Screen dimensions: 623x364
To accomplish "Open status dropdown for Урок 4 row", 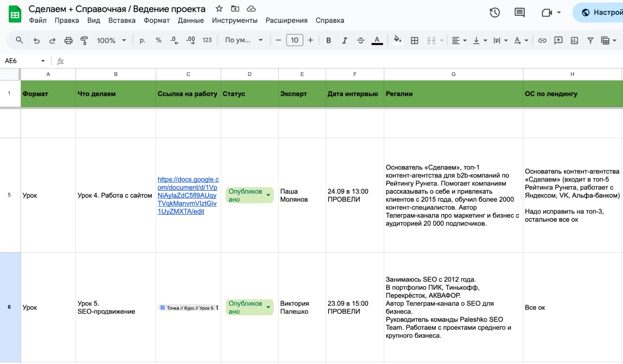I will click(x=268, y=195).
